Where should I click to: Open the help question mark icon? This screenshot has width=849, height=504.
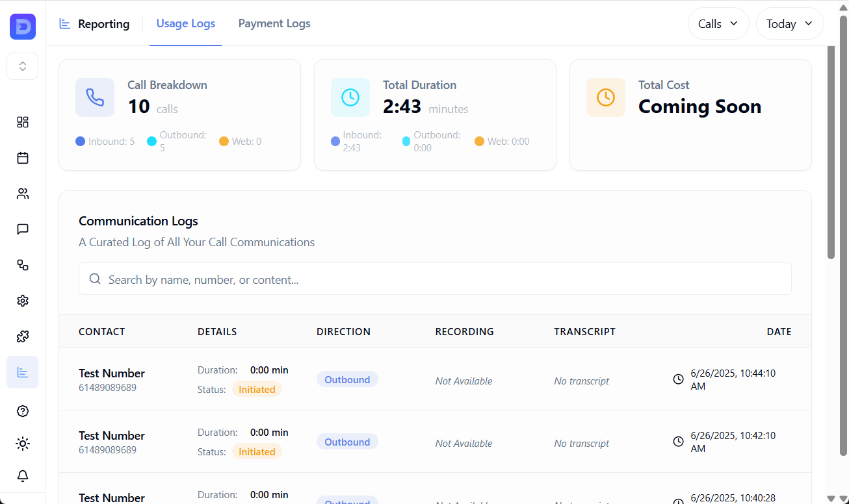(x=23, y=411)
